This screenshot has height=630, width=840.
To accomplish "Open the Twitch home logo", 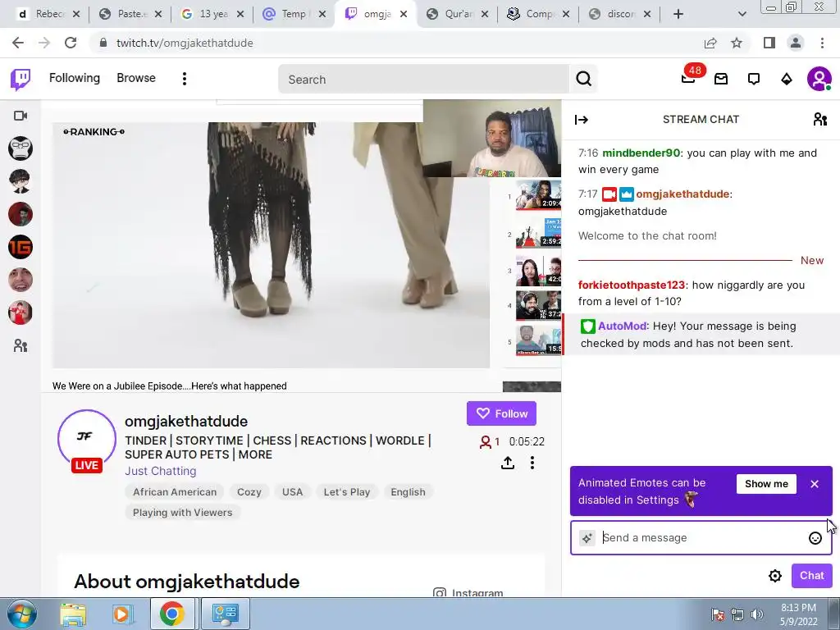I will pos(21,80).
